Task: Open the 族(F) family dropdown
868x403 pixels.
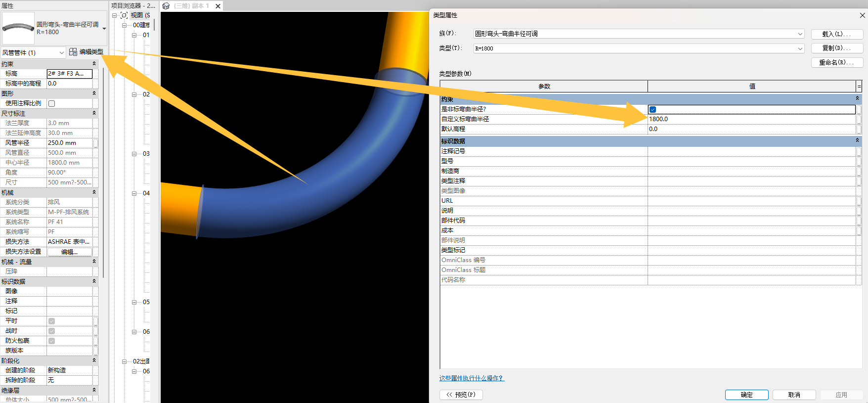Action: tap(800, 34)
